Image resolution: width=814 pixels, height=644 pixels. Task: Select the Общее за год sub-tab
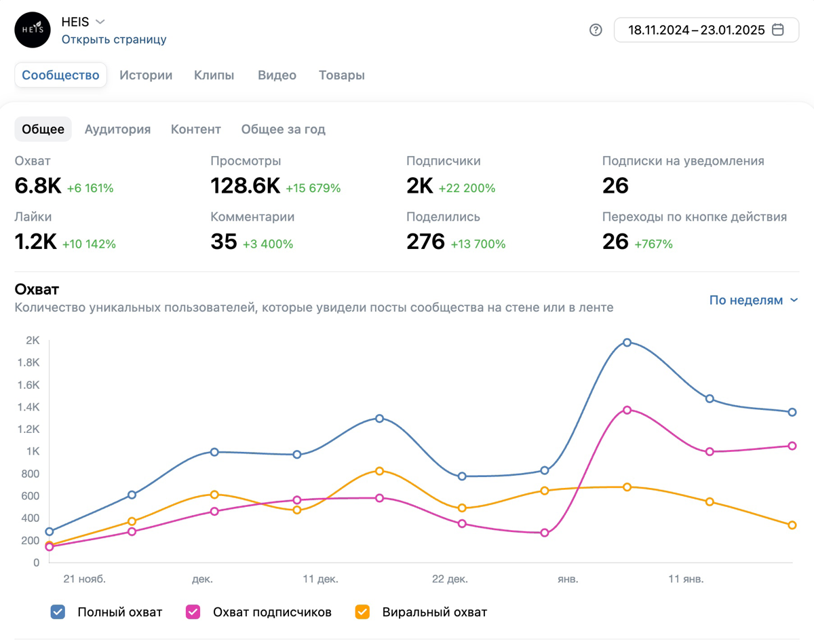point(284,129)
